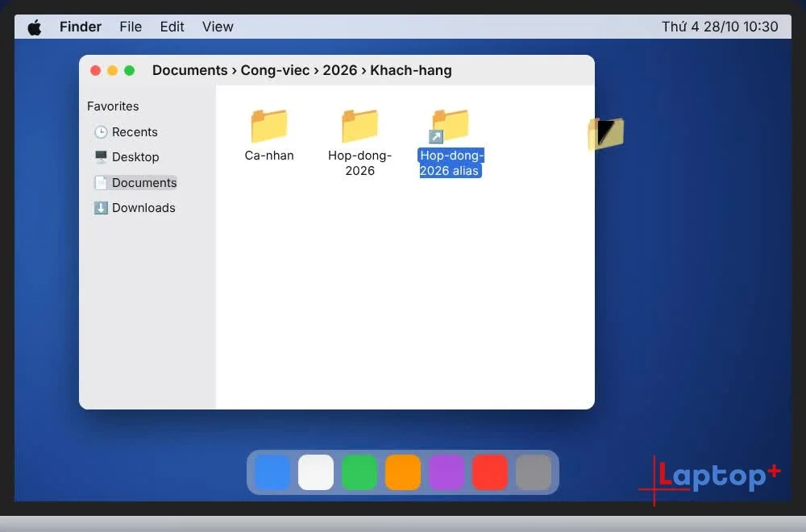Image resolution: width=806 pixels, height=532 pixels.
Task: Open the Edit menu
Action: click(172, 27)
